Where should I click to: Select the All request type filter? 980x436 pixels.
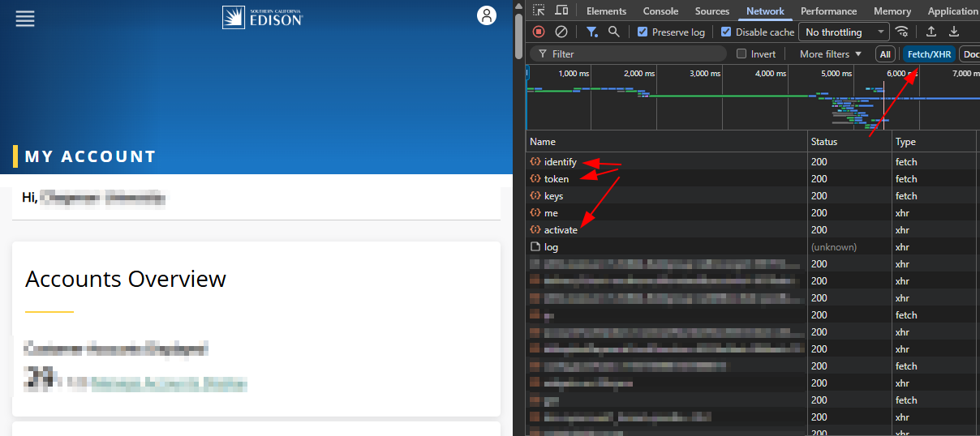(885, 54)
